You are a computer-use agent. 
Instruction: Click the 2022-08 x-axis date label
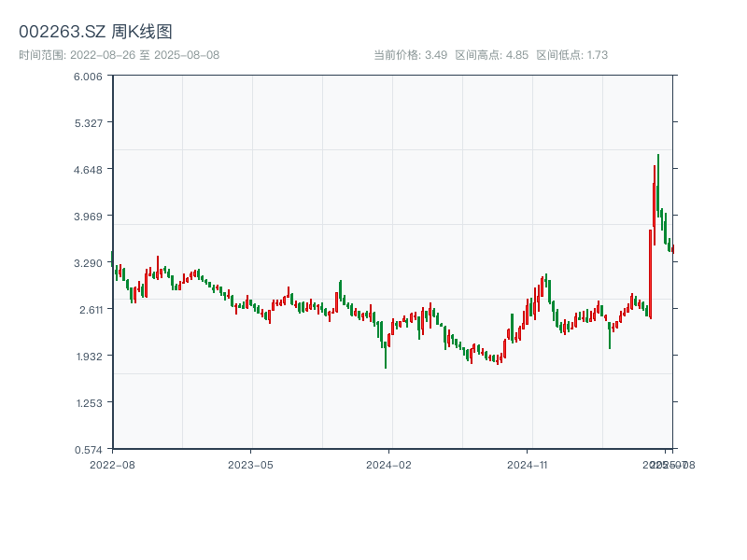pyautogui.click(x=112, y=464)
